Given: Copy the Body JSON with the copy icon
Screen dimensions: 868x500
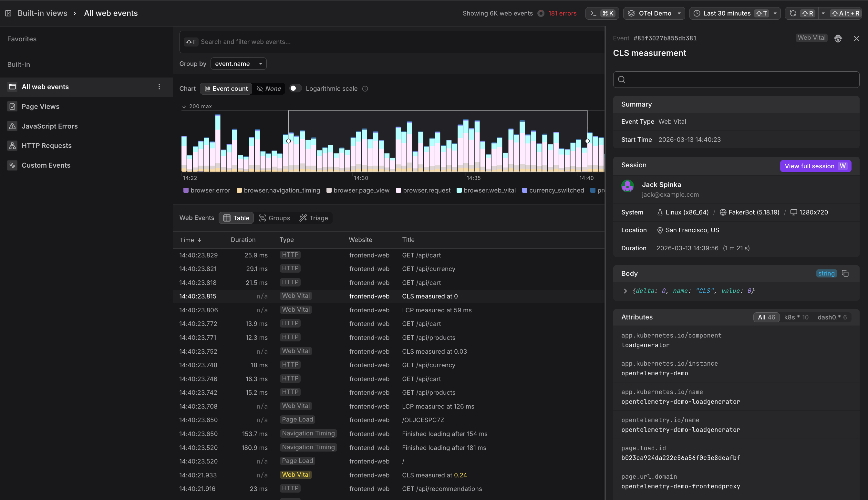Looking at the screenshot, I should (845, 273).
